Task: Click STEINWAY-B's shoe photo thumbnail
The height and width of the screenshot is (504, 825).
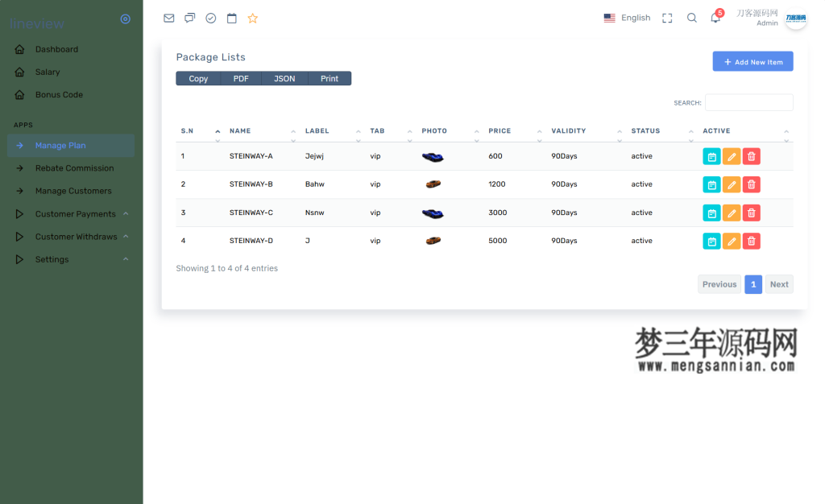Action: [433, 184]
